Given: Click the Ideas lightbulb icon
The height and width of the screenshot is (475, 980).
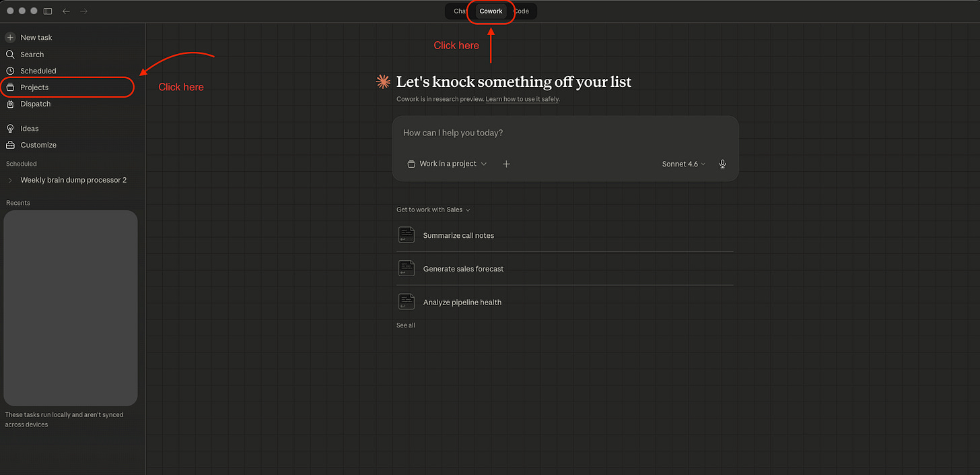Looking at the screenshot, I should [10, 129].
